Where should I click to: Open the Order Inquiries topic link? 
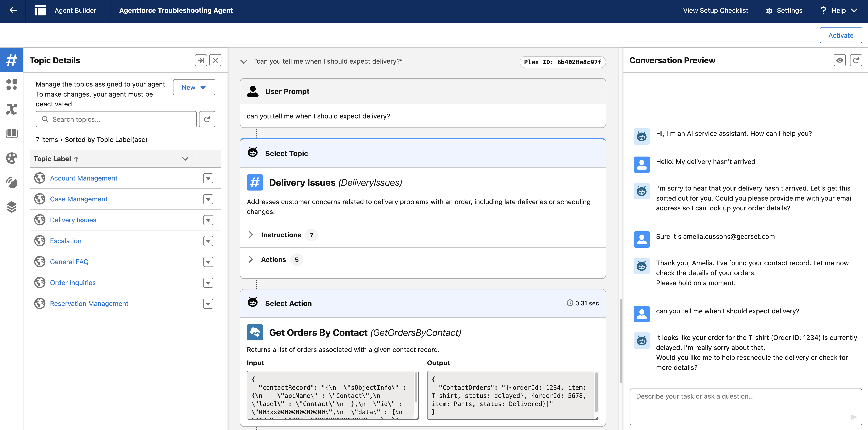(x=73, y=282)
